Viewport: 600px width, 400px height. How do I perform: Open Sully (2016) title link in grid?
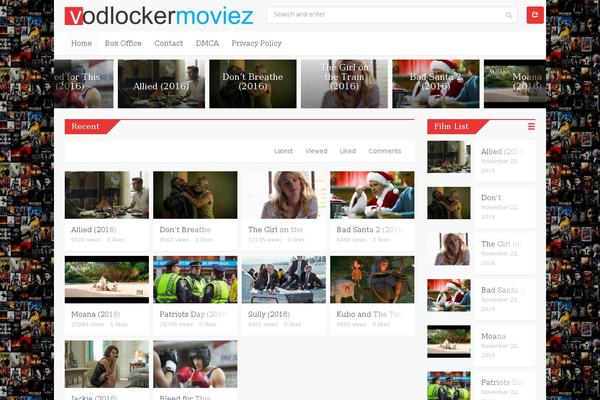(x=269, y=314)
